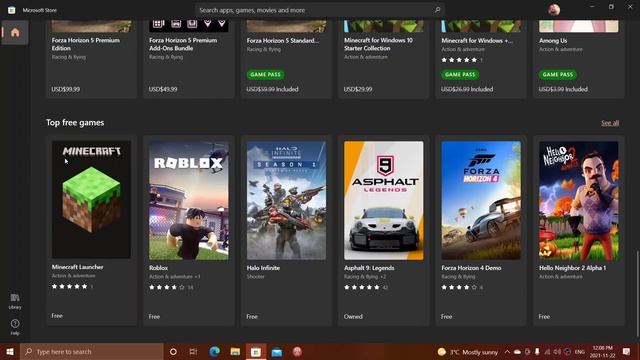Click the search magnifier icon
The width and height of the screenshot is (640, 360).
coord(437,10)
